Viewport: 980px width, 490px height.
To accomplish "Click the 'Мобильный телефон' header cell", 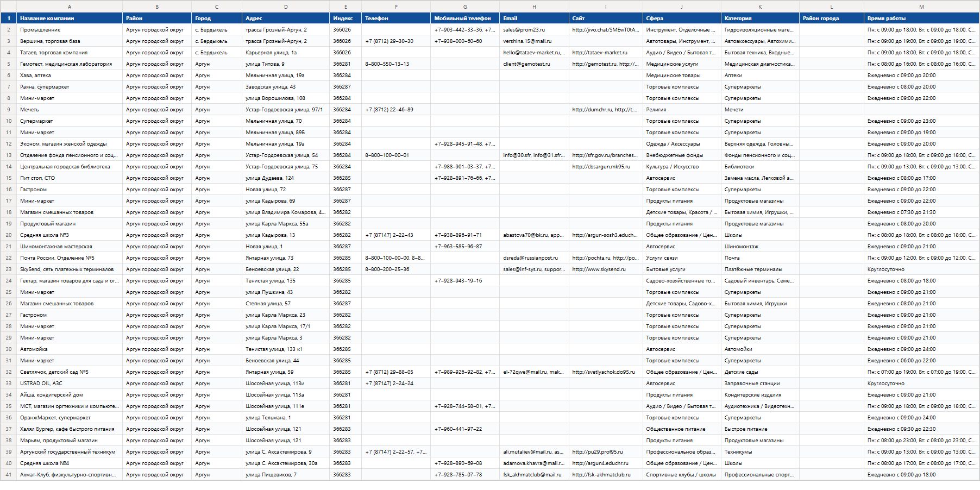I will click(x=465, y=18).
